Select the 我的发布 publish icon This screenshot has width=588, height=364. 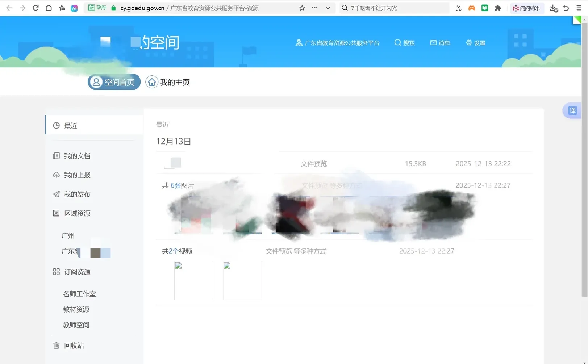pos(56,194)
